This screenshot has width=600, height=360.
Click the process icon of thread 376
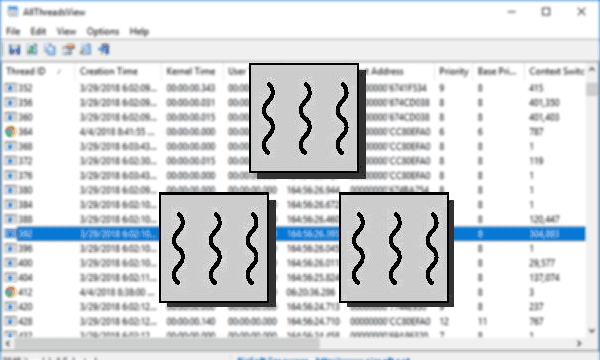11,175
